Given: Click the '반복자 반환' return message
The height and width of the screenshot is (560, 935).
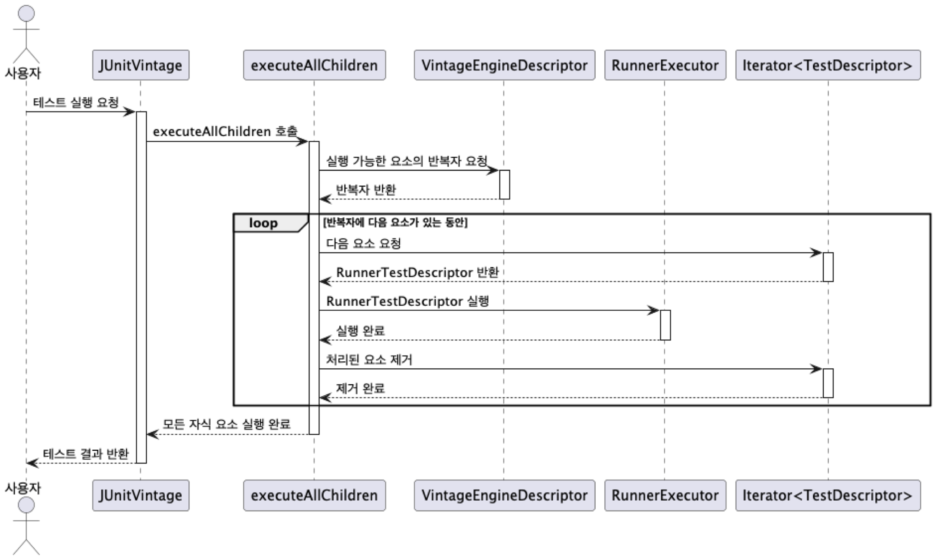Looking at the screenshot, I should click(365, 190).
